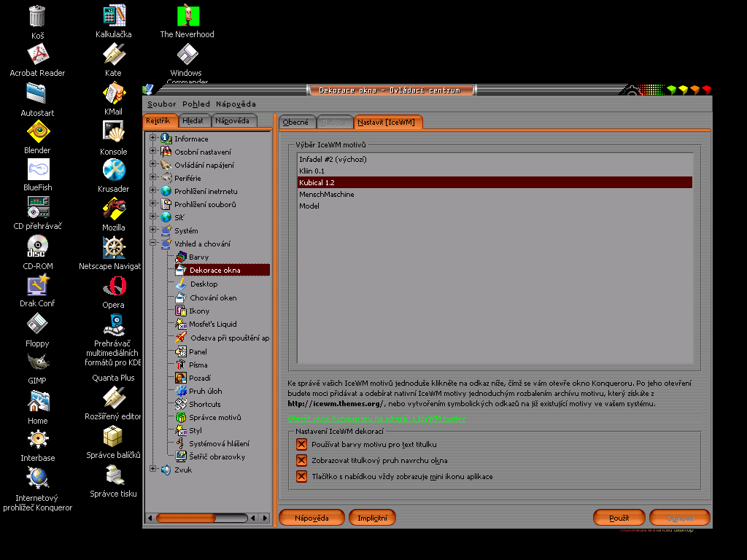The width and height of the screenshot is (747, 560).
Task: Collapse the Vzhled a chování tree node
Action: click(x=153, y=242)
